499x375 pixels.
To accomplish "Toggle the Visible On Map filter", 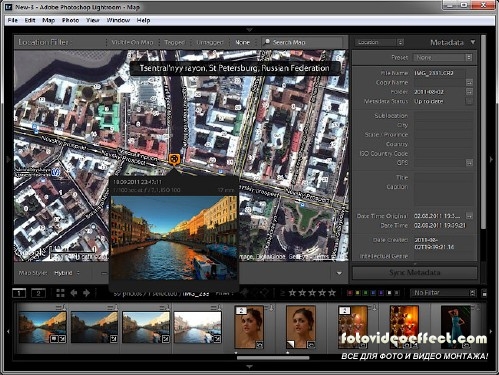I will click(132, 42).
